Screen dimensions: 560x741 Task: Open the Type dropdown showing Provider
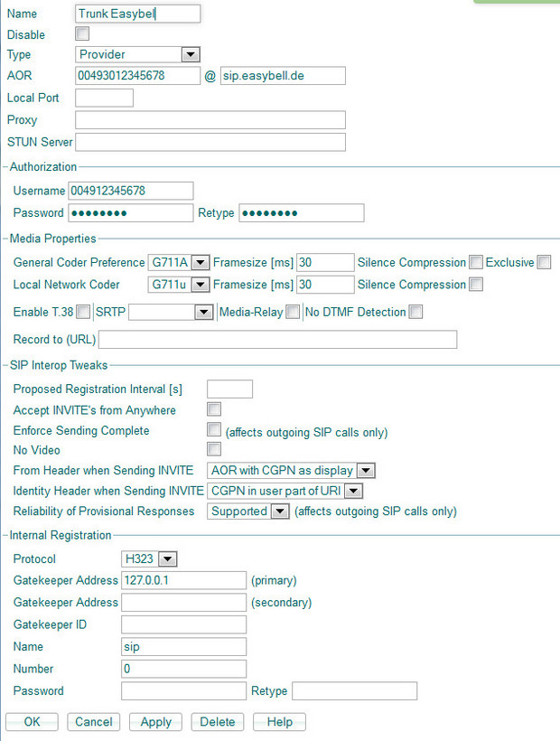click(x=138, y=54)
